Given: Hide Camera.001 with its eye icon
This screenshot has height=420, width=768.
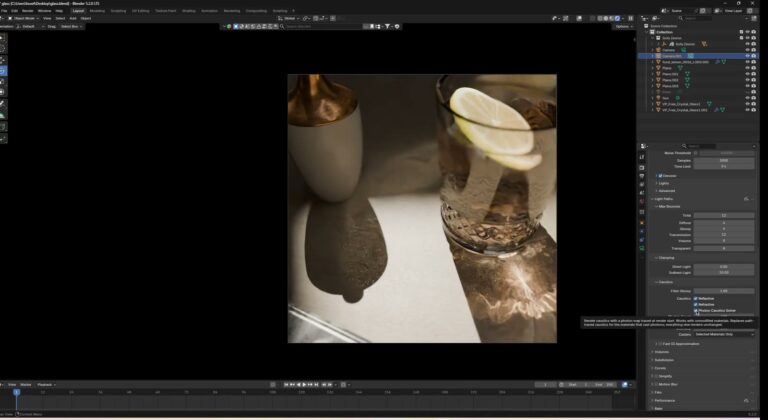Looking at the screenshot, I should [x=747, y=56].
